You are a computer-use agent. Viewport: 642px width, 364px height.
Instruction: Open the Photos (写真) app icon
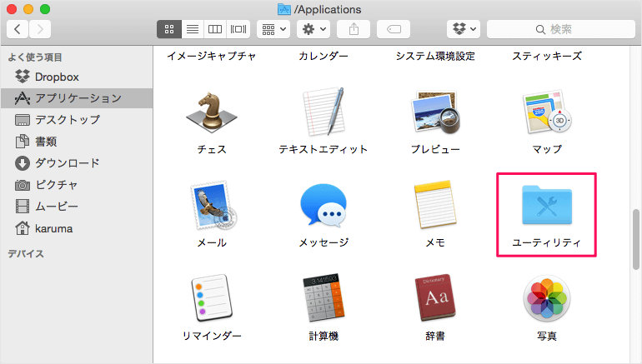pos(547,298)
